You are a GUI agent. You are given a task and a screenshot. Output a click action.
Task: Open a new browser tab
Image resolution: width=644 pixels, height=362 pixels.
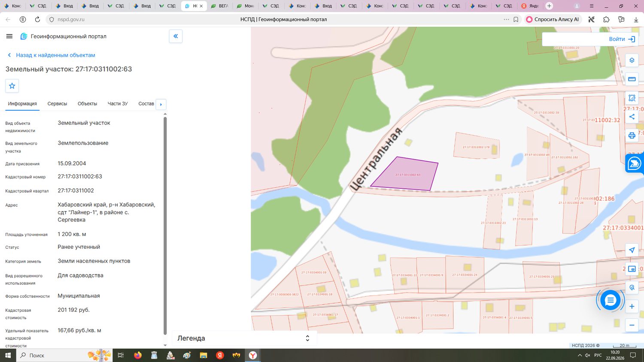pos(549,6)
